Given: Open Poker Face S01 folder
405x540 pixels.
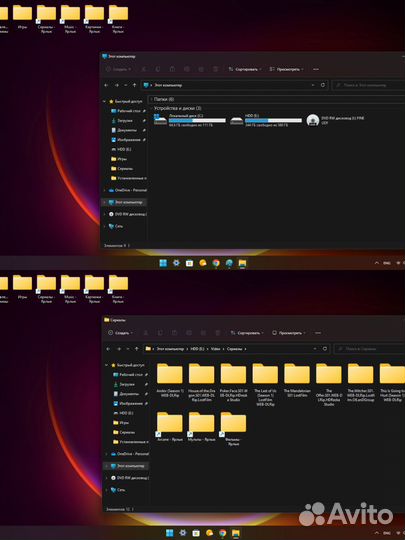Looking at the screenshot, I should click(233, 383).
